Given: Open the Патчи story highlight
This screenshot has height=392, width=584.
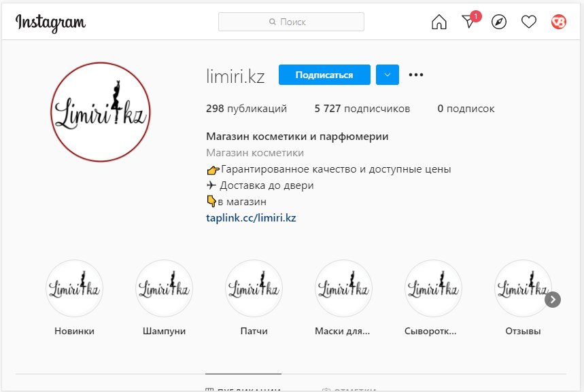Looking at the screenshot, I should [x=254, y=289].
